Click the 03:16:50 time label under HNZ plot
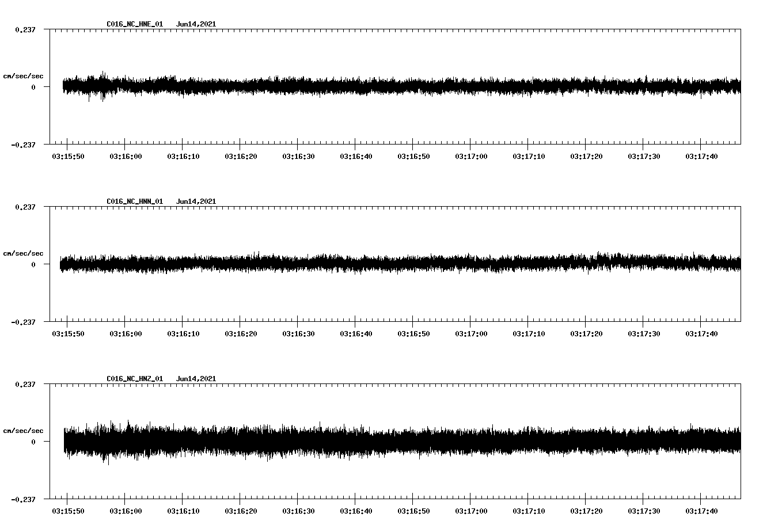782x532 pixels. coord(413,511)
